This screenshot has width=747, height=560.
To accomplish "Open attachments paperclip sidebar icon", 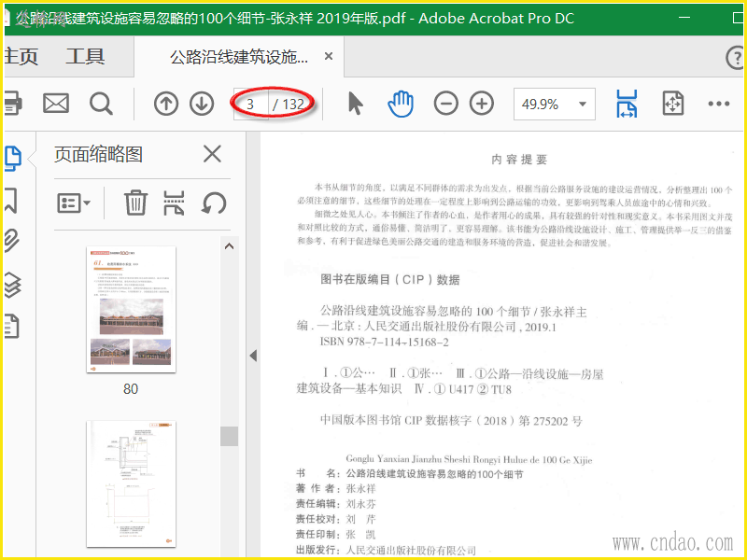I will [x=11, y=241].
